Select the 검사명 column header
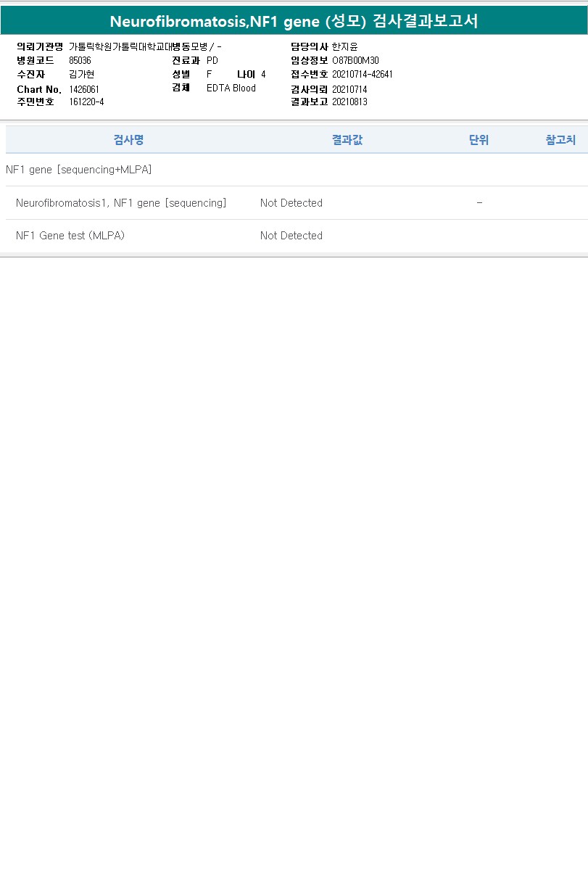 click(x=129, y=140)
